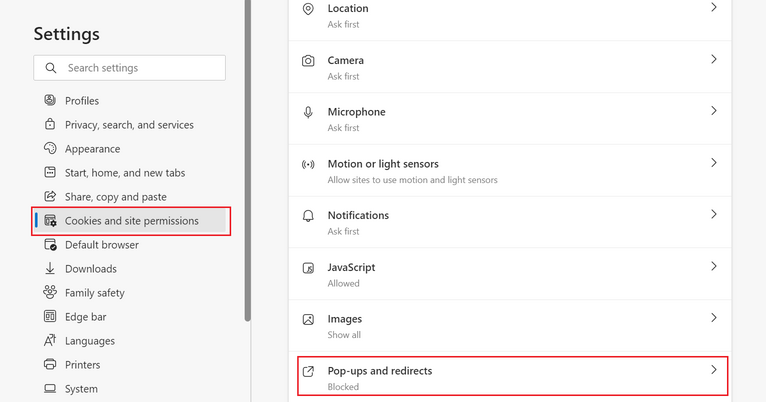Click the Pop-ups and redirects icon
This screenshot has width=766, height=402.
[308, 372]
